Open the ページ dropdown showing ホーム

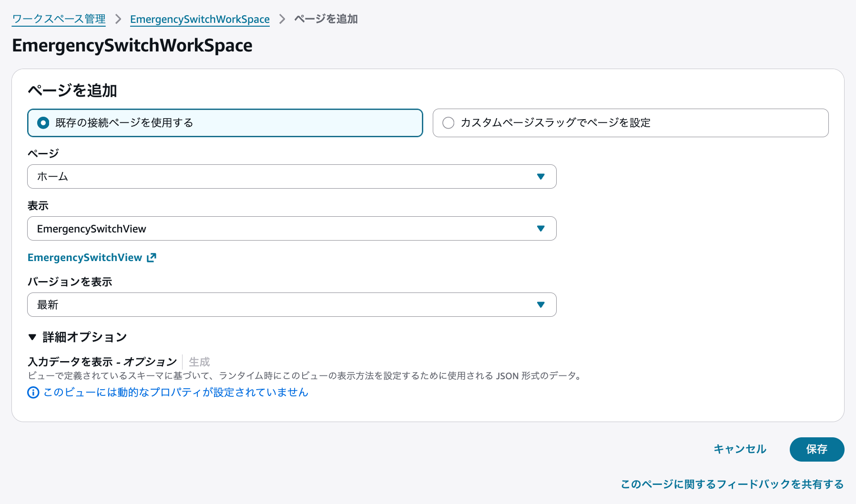coord(291,176)
